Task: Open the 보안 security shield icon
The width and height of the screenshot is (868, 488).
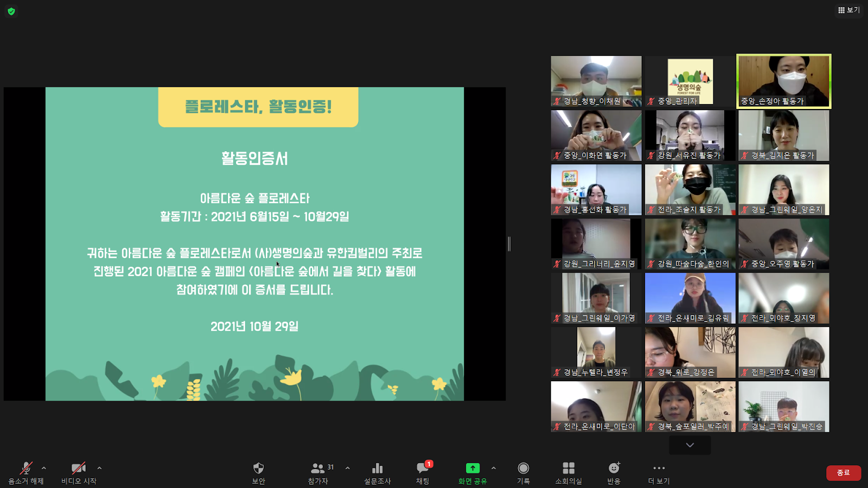Action: click(x=258, y=468)
